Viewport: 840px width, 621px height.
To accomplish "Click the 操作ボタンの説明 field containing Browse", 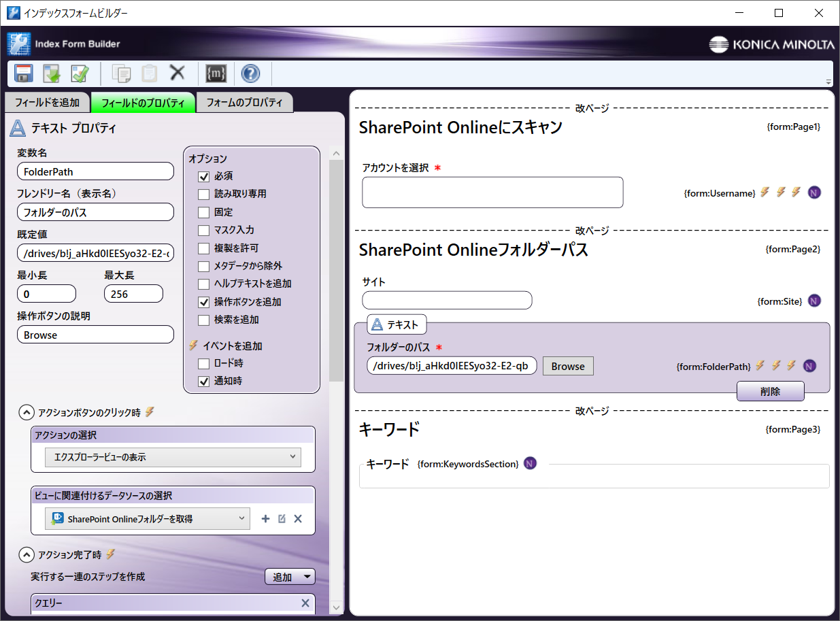I will (x=95, y=335).
